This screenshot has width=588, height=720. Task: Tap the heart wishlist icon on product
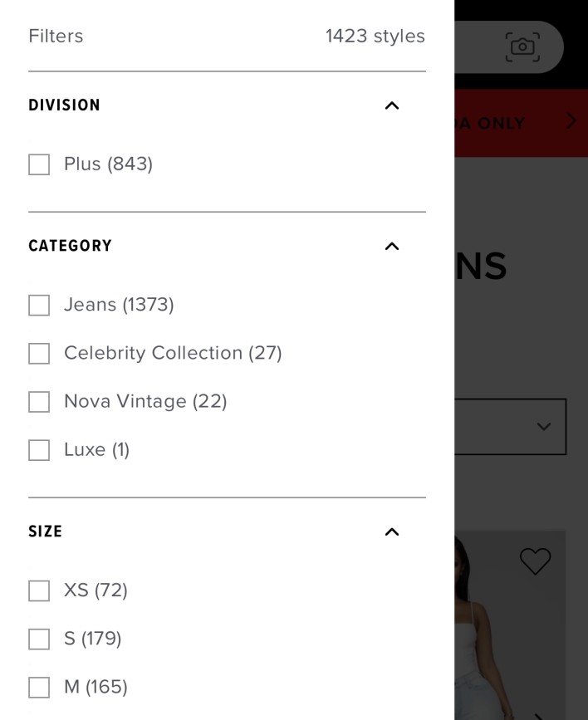tap(535, 561)
